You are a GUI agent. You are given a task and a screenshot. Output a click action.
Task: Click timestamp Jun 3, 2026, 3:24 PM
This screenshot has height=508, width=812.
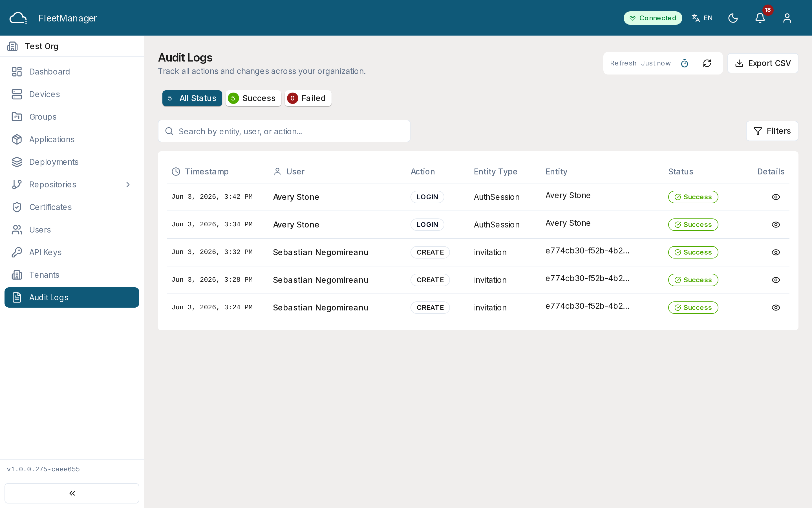[x=212, y=307]
